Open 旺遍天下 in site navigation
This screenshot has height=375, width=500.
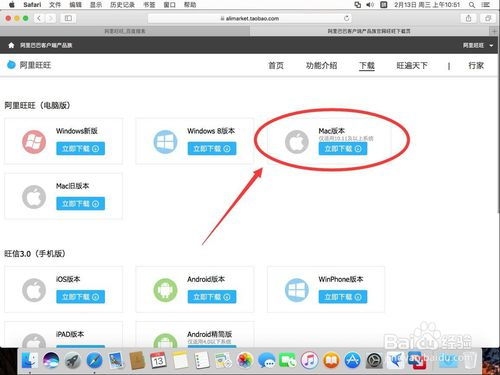pyautogui.click(x=412, y=65)
